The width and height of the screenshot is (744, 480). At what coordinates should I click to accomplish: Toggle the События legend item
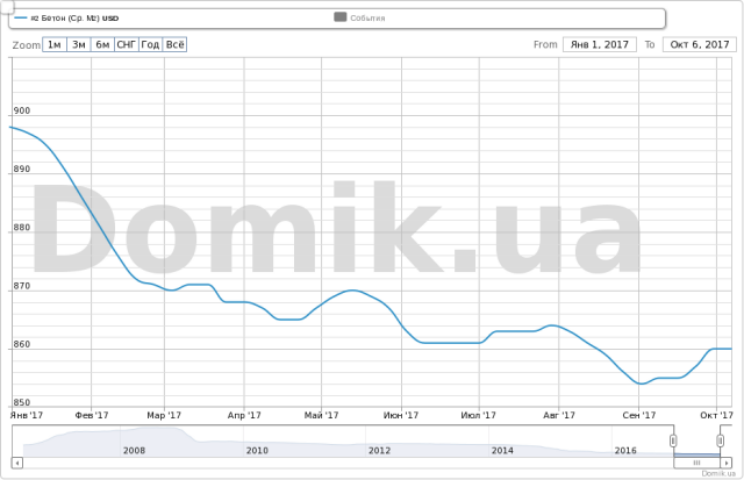(360, 18)
